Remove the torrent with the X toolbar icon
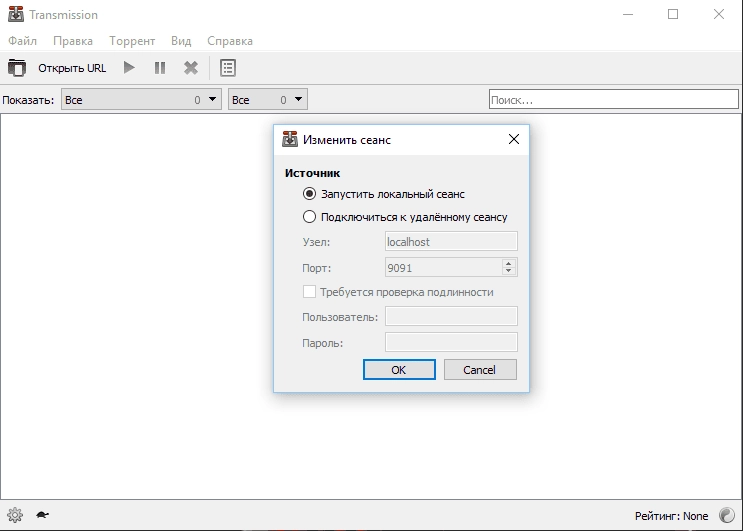 191,68
